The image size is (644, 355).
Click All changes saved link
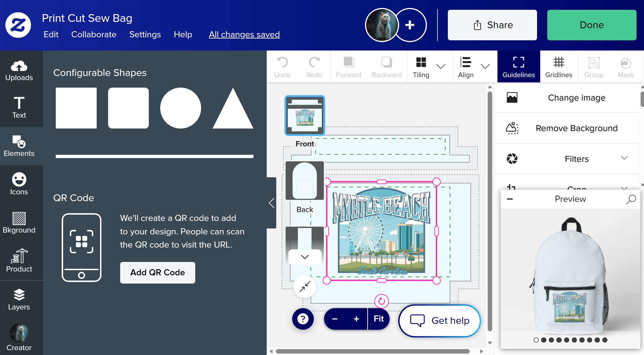tap(244, 35)
